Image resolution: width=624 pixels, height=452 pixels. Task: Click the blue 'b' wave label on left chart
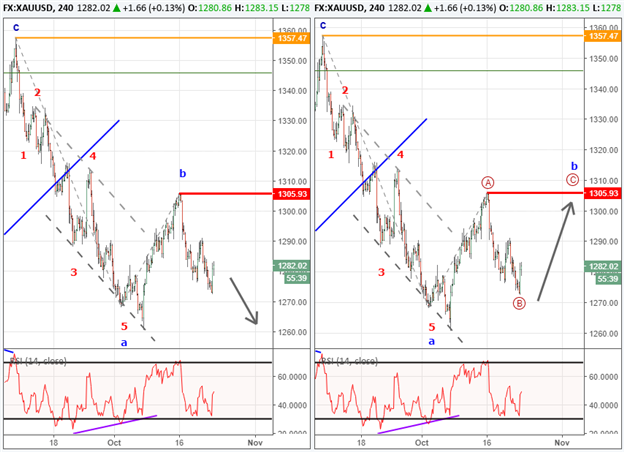coord(182,173)
